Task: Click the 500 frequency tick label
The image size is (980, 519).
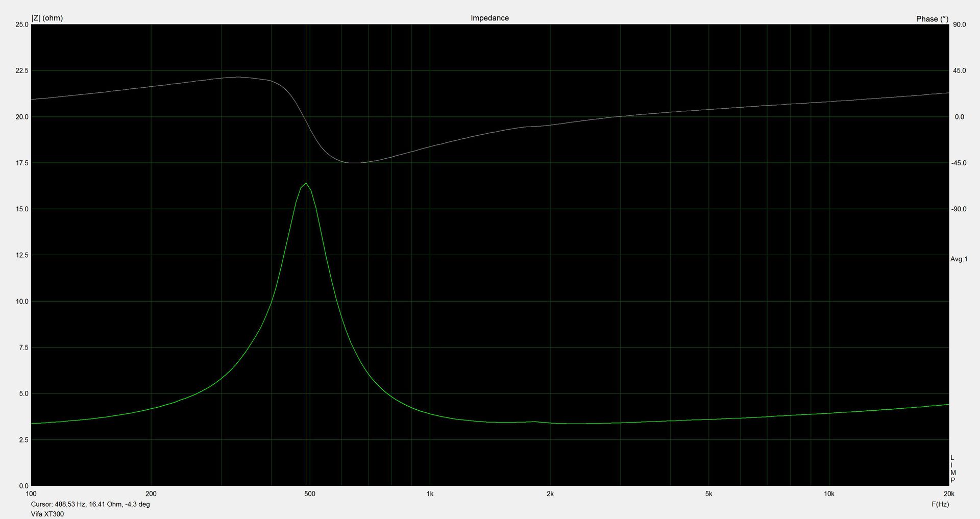Action: (x=309, y=494)
